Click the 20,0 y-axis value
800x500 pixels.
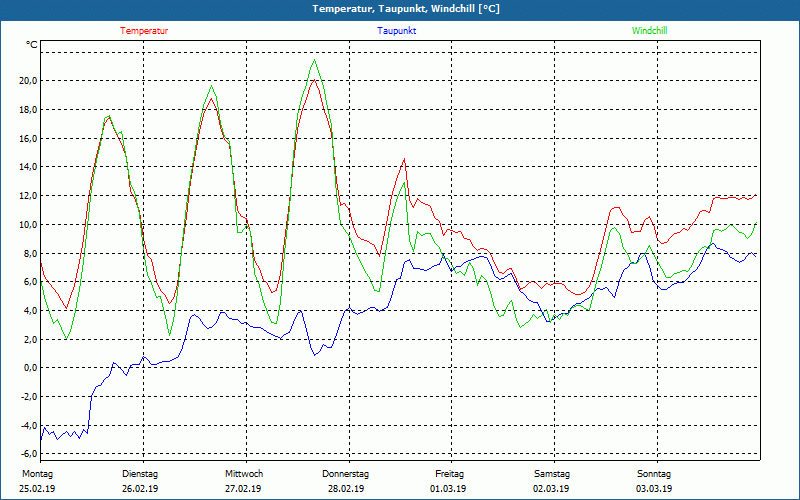coord(27,81)
